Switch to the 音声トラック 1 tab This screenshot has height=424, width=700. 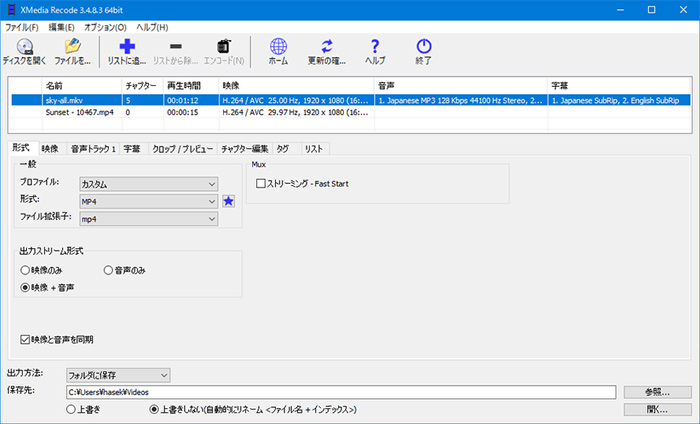tap(93, 149)
